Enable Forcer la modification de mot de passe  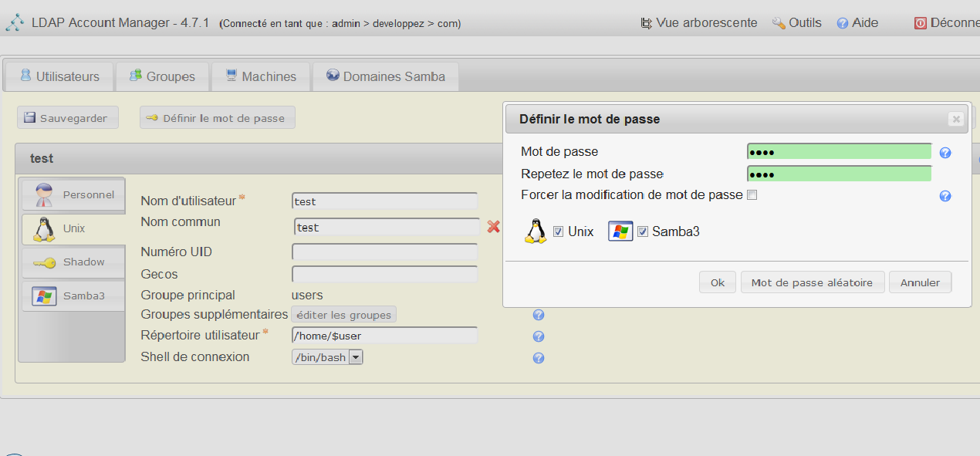752,195
